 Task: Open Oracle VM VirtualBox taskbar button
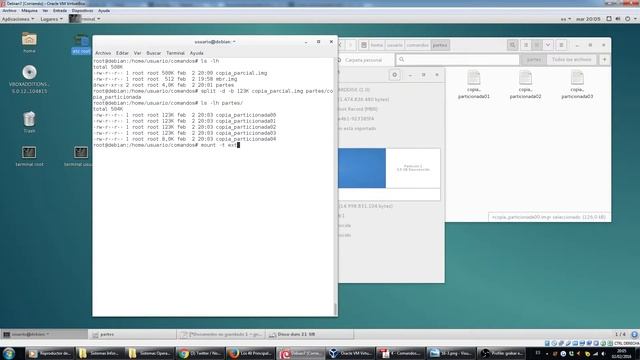click(x=350, y=353)
